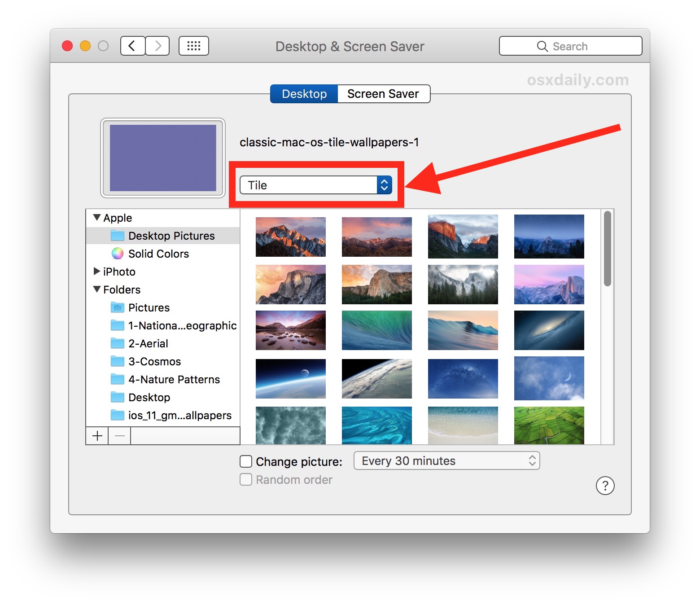
Task: Switch to the Screen Saver tab
Action: pyautogui.click(x=383, y=94)
